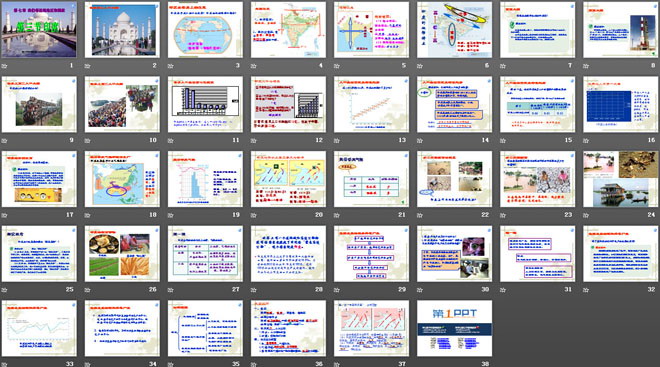Select slide 21 table thumbnail
Viewport: 660px width, 367px height.
click(371, 179)
